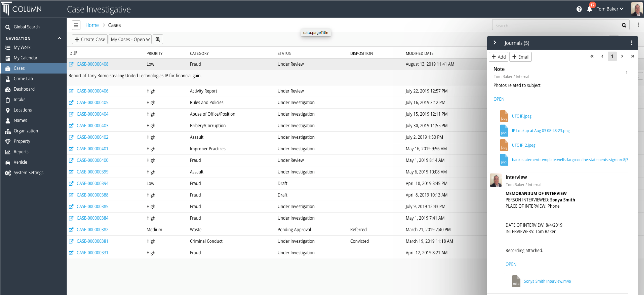Click the Create Case button
Screen dimensions: 644x295
point(89,39)
